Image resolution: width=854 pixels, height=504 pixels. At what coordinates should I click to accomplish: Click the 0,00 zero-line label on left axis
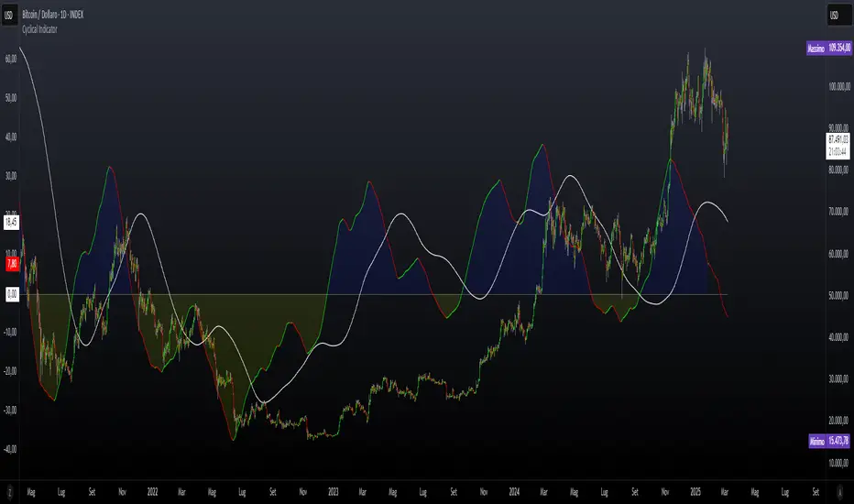(x=11, y=294)
